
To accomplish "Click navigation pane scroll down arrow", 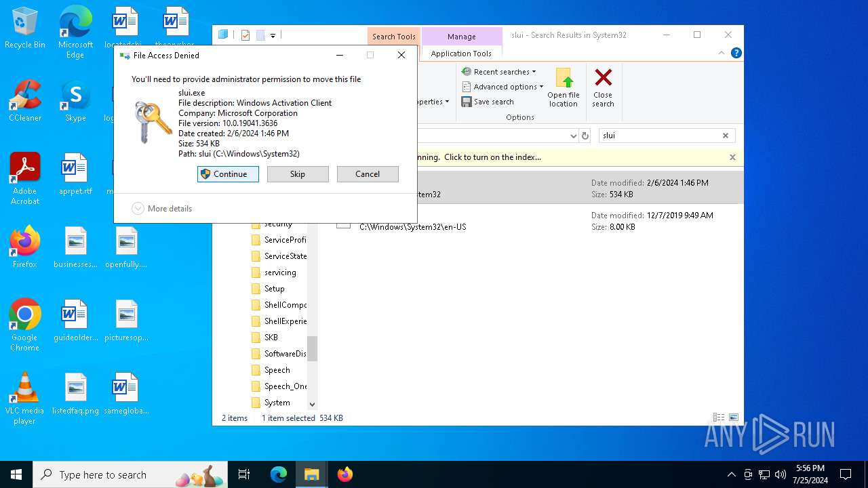I will (x=313, y=404).
